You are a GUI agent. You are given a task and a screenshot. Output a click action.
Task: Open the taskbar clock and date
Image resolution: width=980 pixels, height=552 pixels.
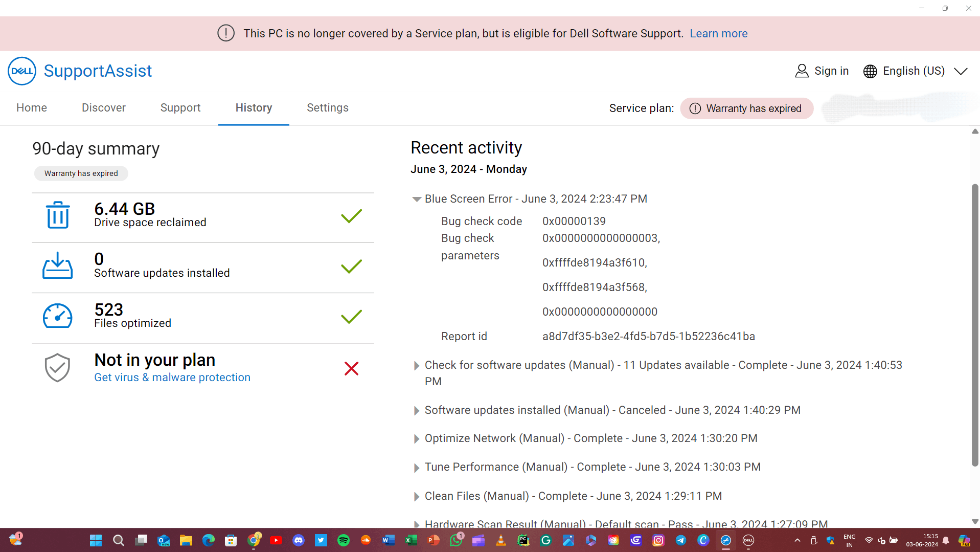coord(922,540)
